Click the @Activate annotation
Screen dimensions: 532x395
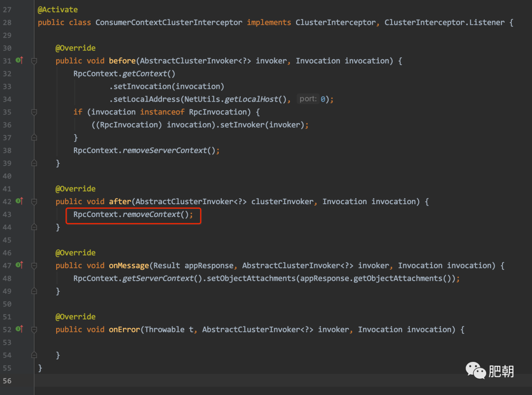pos(58,9)
